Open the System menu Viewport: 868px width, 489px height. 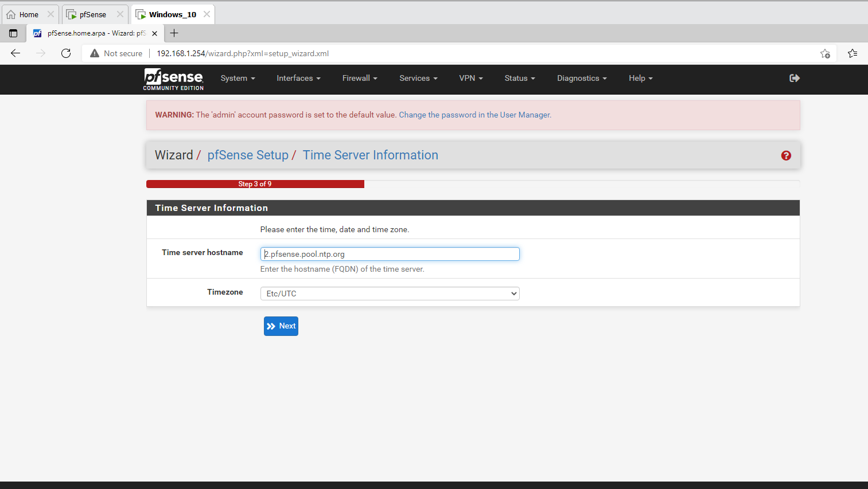(238, 78)
